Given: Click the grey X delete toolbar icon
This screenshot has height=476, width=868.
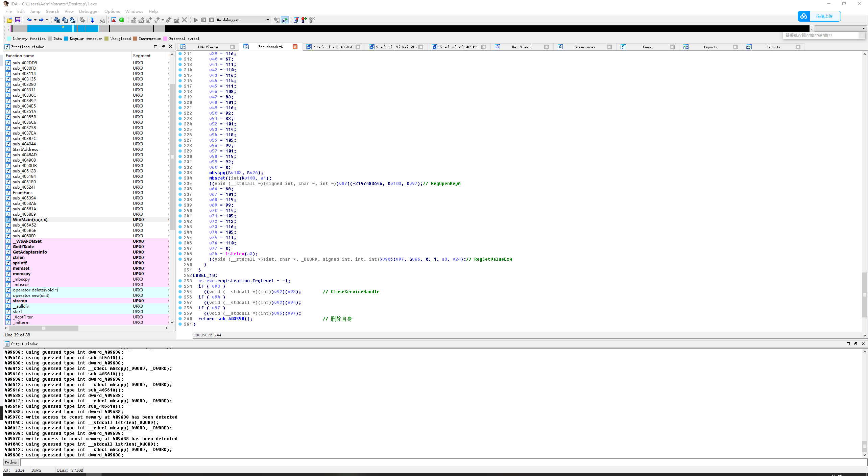Looking at the screenshot, I should point(185,20).
